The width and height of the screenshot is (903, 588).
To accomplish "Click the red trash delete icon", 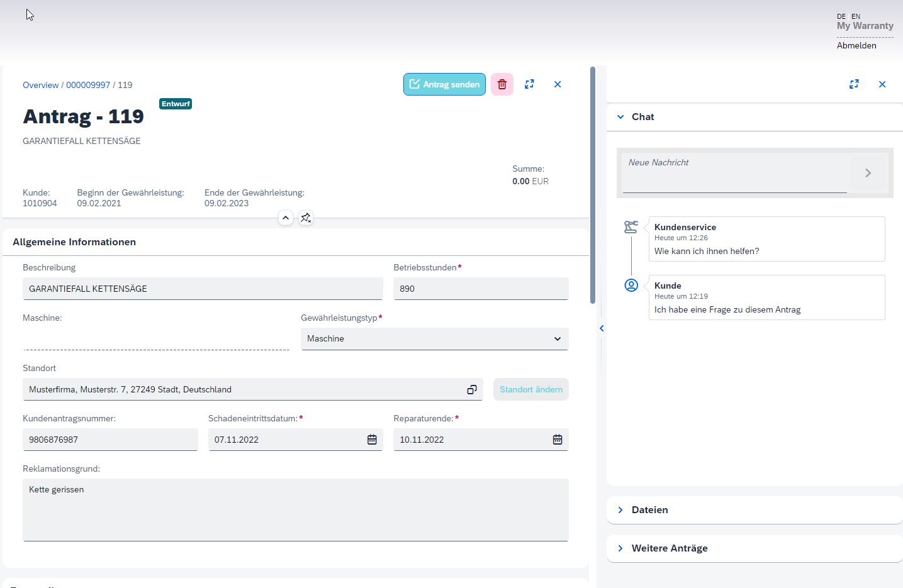I will (x=502, y=84).
